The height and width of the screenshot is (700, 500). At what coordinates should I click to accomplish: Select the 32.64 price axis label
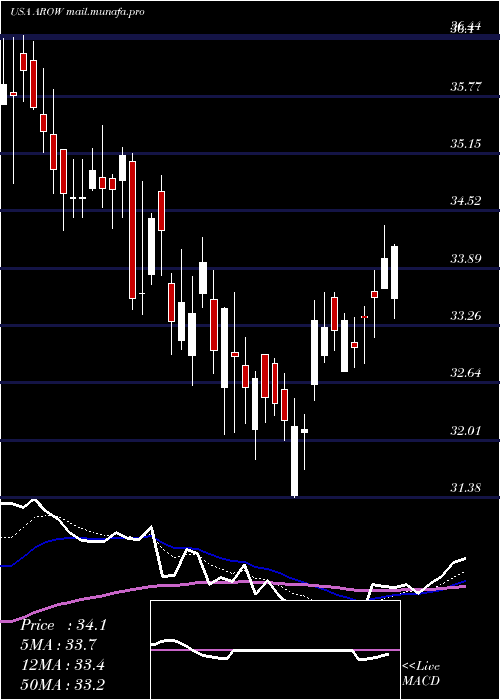pyautogui.click(x=466, y=373)
